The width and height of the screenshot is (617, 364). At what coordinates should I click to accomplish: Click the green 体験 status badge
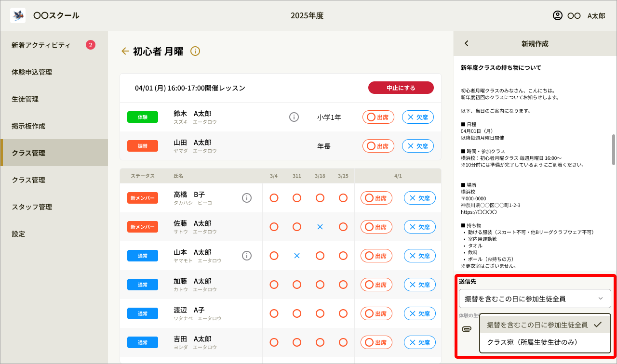coord(143,117)
